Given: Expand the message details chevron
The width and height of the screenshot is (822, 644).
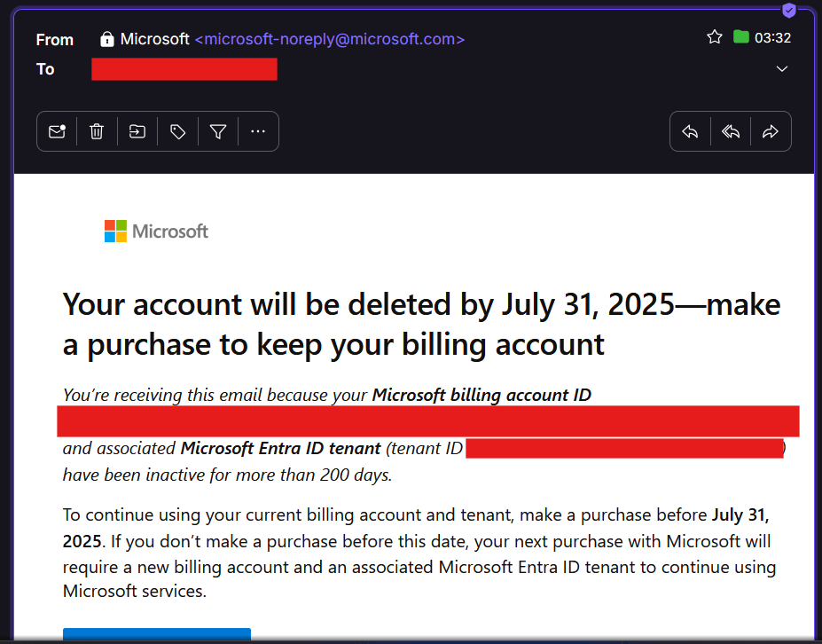Looking at the screenshot, I should pyautogui.click(x=782, y=68).
